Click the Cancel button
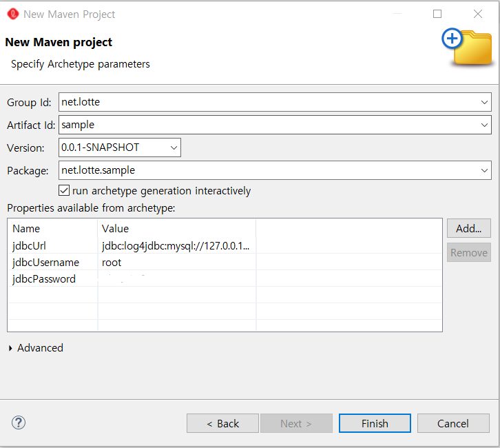 (453, 423)
